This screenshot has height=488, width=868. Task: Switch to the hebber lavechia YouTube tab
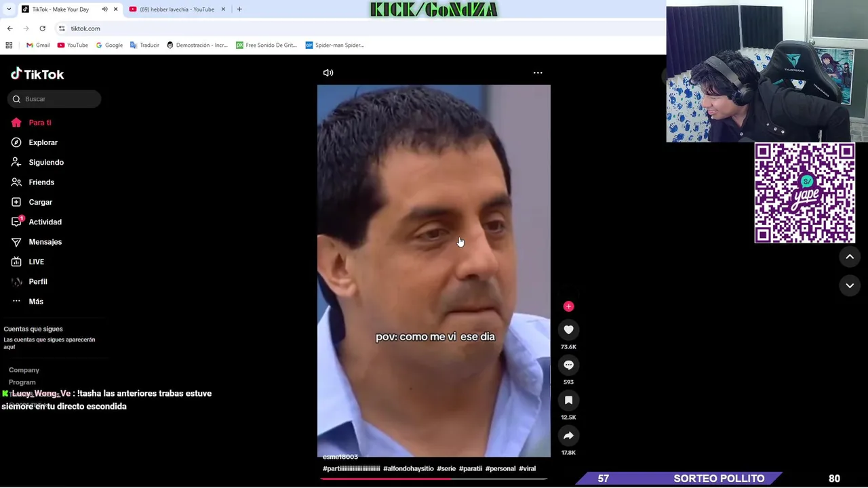[178, 9]
